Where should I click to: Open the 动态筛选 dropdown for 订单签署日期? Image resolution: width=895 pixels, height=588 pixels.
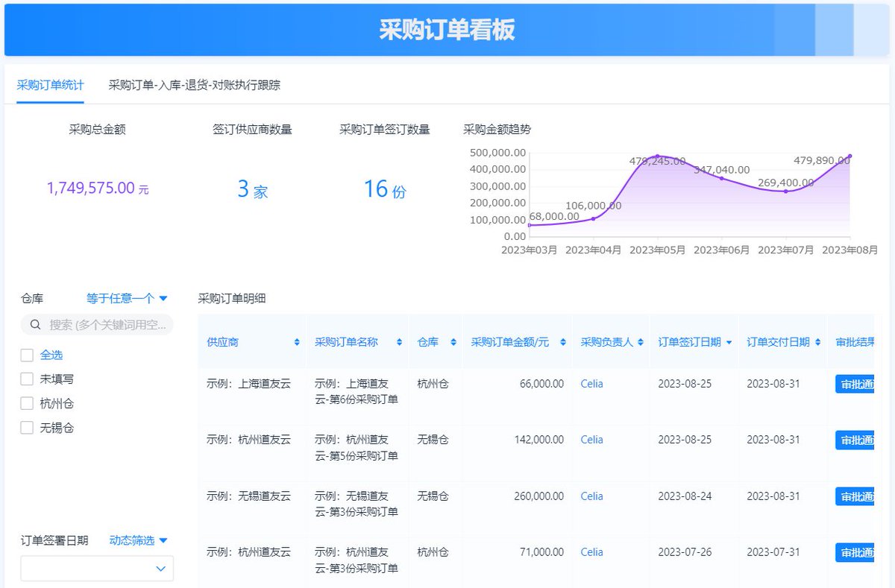pyautogui.click(x=139, y=540)
